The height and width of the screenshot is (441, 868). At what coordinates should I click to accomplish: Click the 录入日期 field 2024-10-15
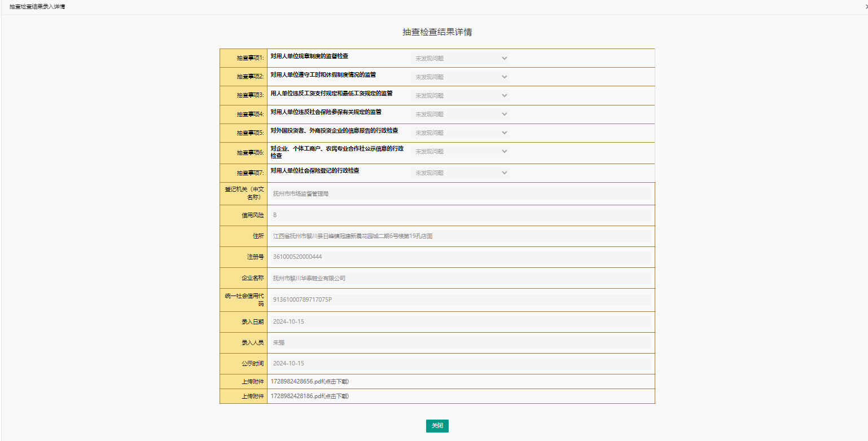tap(460, 321)
